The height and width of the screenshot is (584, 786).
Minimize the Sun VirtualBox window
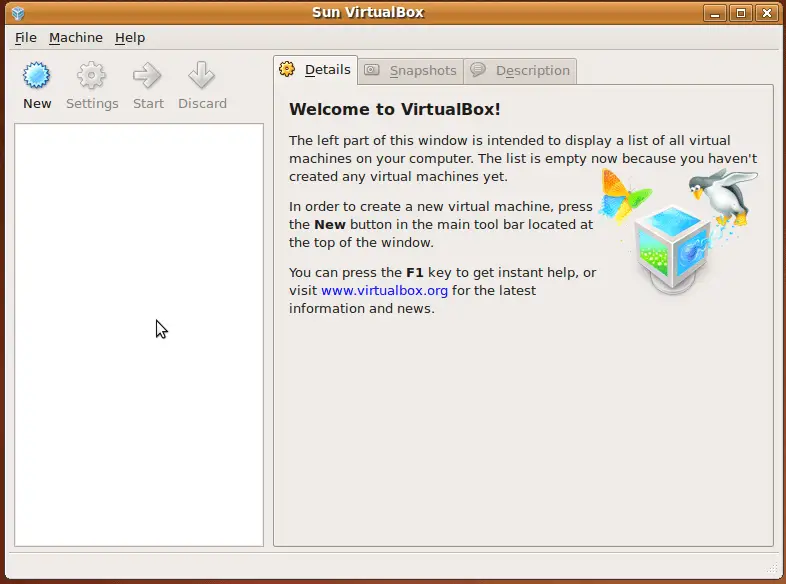[715, 13]
